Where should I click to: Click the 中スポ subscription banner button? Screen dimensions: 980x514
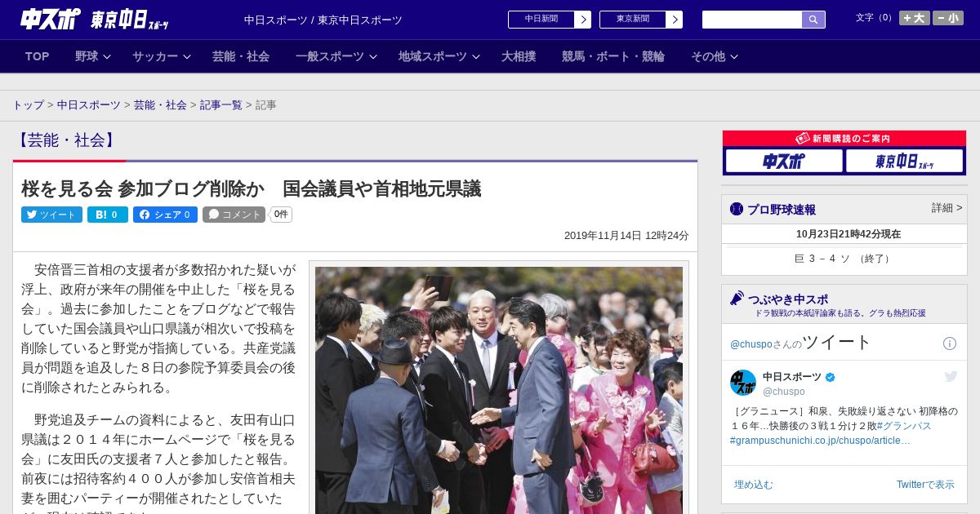pos(784,161)
